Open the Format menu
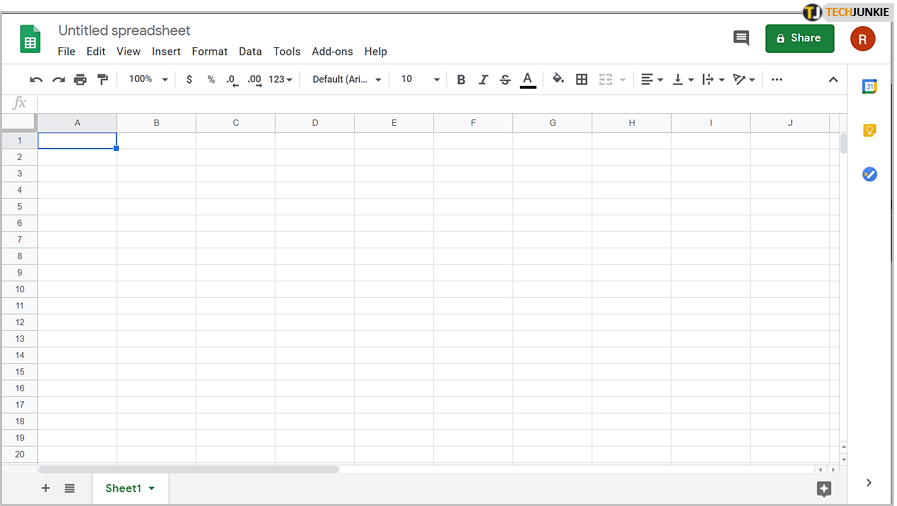This screenshot has height=506, width=897. point(209,52)
